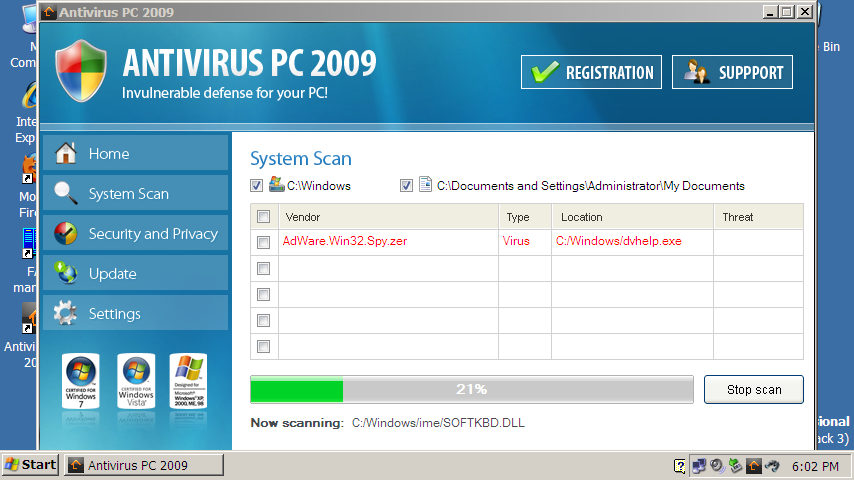Open Security and Privacy section

[136, 233]
